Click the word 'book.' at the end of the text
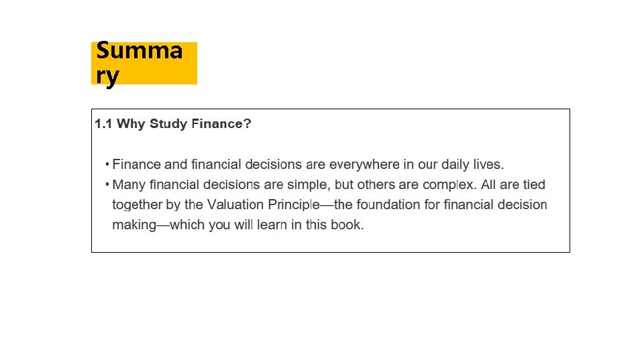The width and height of the screenshot is (644, 362). click(347, 225)
